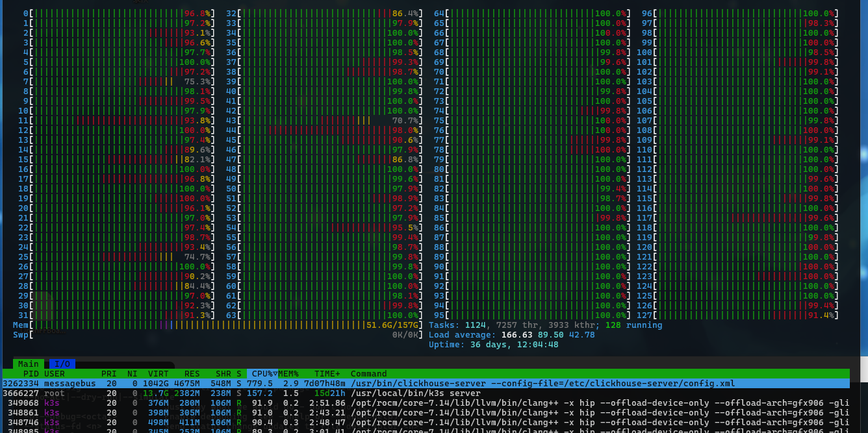Image resolution: width=868 pixels, height=433 pixels.
Task: Click the 0K/0K swap value
Action: click(x=405, y=335)
